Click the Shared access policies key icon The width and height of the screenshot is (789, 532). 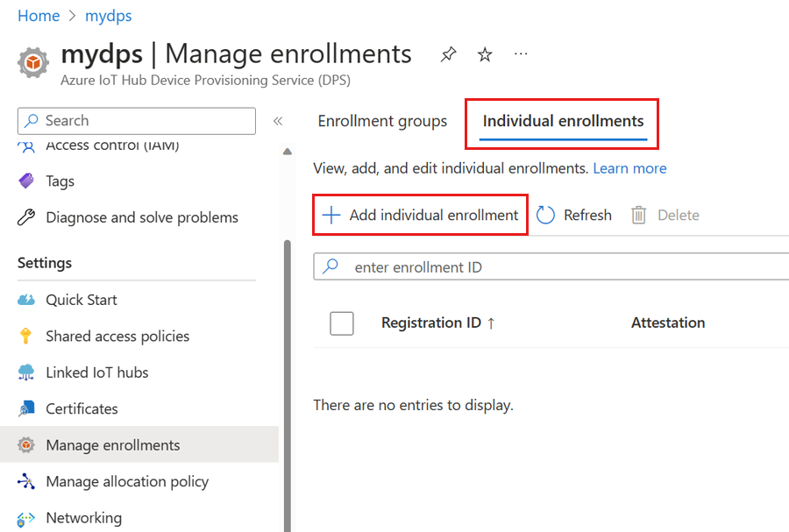coord(25,336)
